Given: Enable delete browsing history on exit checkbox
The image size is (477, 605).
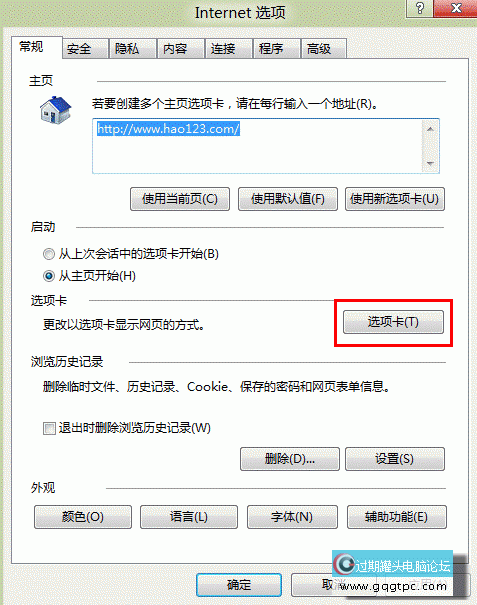Looking at the screenshot, I should pos(49,428).
